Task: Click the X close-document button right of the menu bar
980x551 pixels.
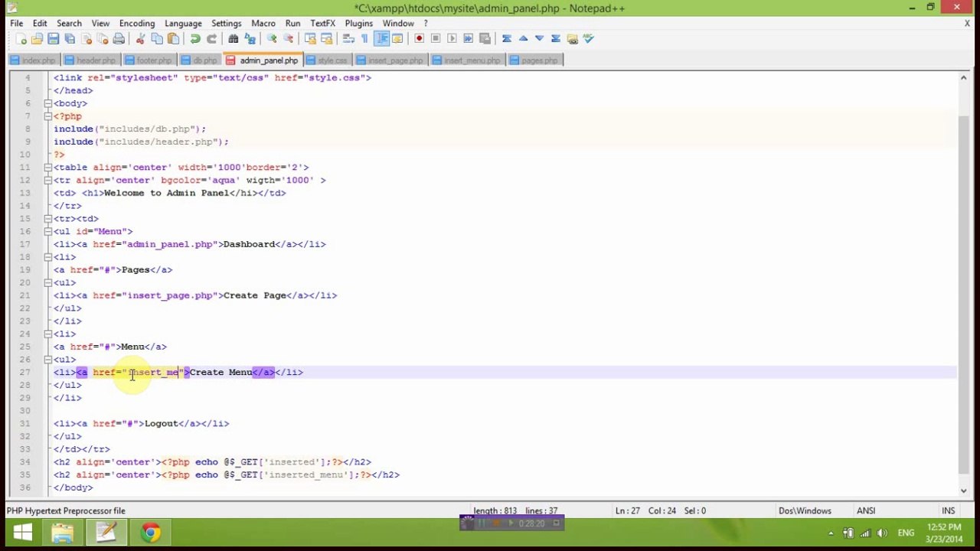Action: (x=967, y=24)
